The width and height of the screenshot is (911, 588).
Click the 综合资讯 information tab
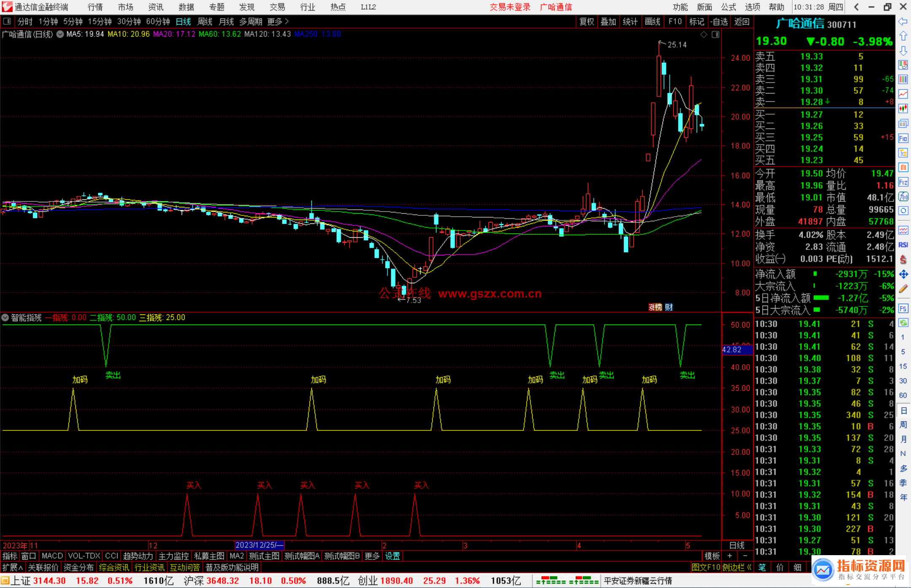114,567
